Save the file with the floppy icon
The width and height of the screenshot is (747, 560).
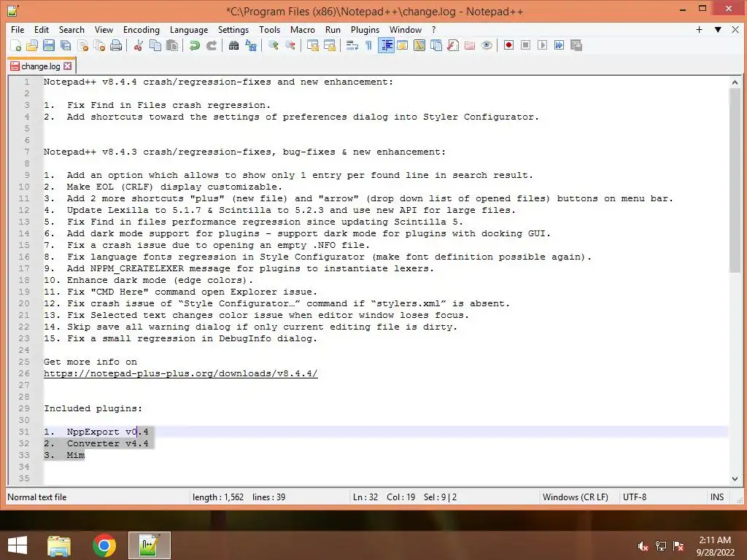coord(49,46)
